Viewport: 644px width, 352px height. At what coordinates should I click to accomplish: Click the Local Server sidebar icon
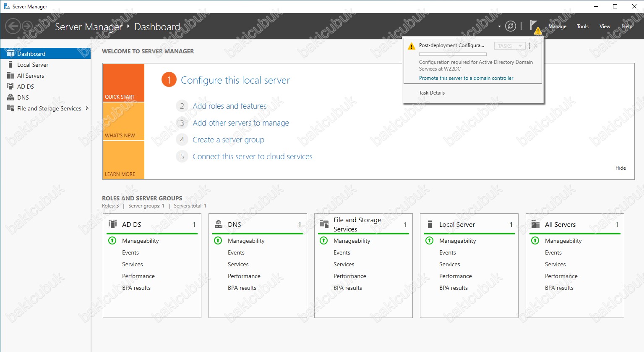[10, 64]
